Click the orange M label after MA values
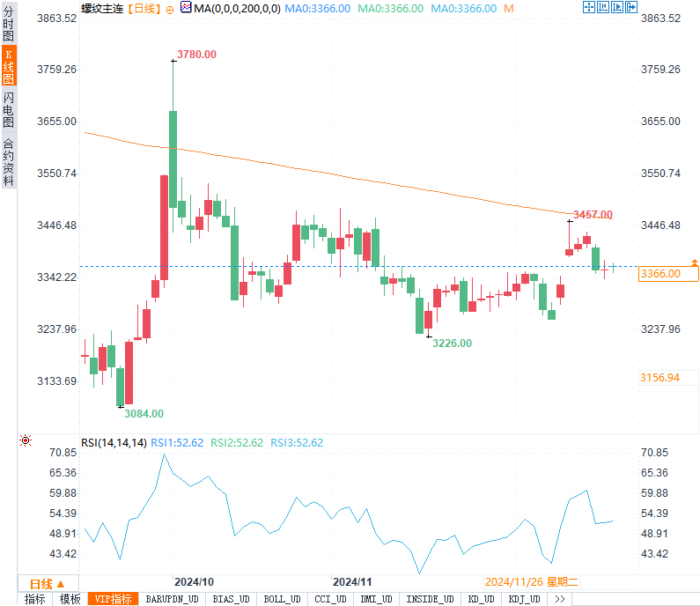 coord(508,9)
